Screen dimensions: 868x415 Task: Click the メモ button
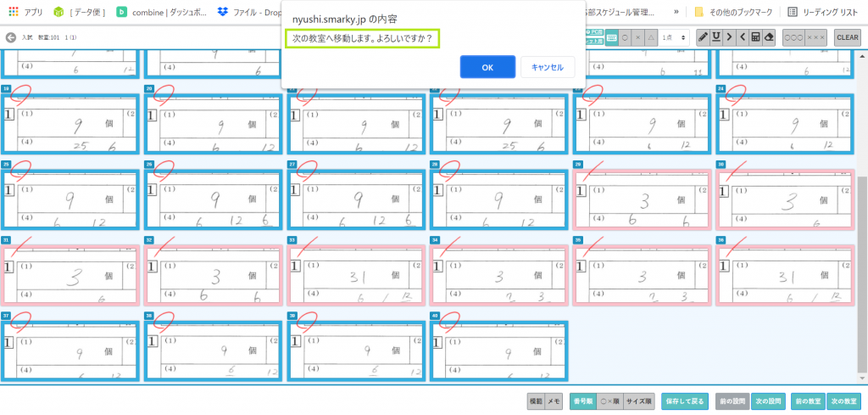click(x=554, y=401)
